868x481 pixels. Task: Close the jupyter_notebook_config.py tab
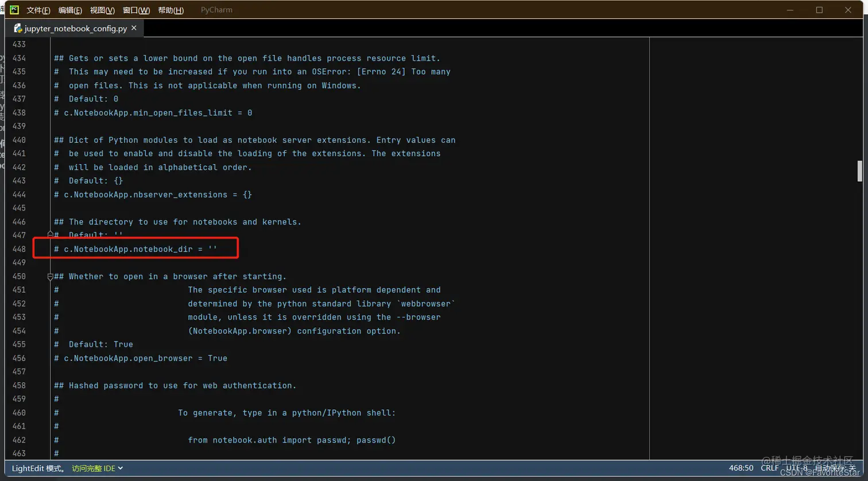coord(134,28)
